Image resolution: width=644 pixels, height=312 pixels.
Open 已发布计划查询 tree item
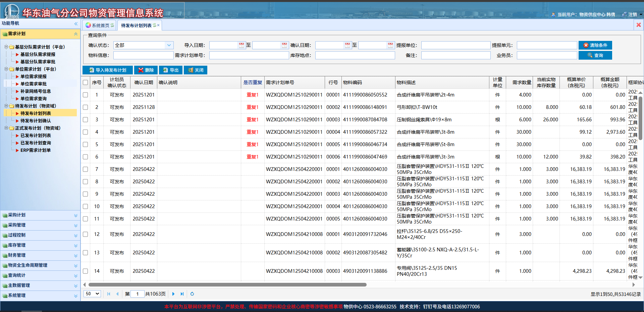coord(35,143)
